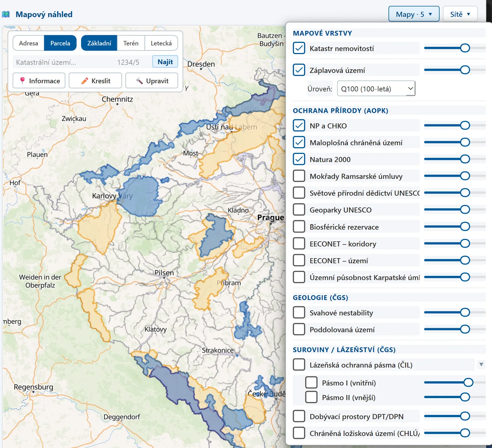The image size is (492, 448).
Task: Check Pásmo II (vnější) box
Action: [311, 397]
